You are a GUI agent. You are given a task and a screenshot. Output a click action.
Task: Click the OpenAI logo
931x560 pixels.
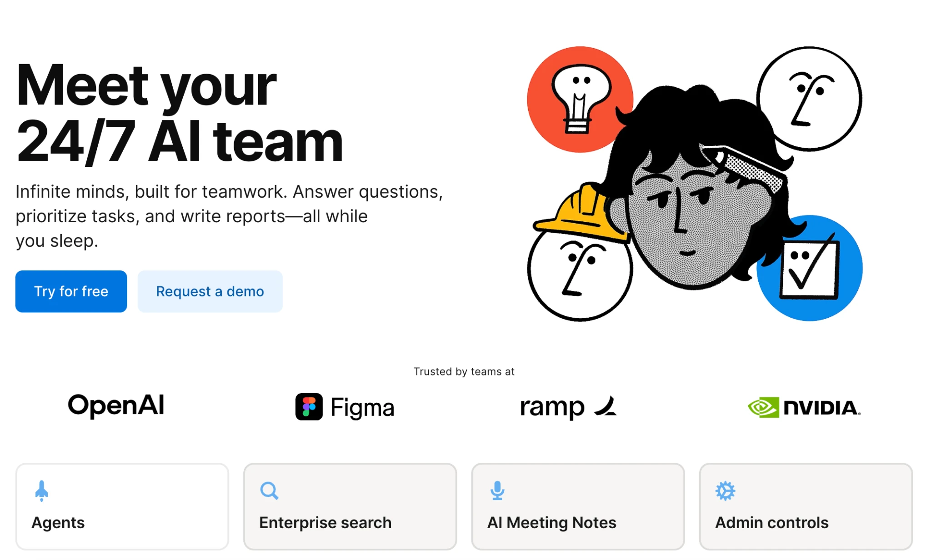[x=116, y=406]
